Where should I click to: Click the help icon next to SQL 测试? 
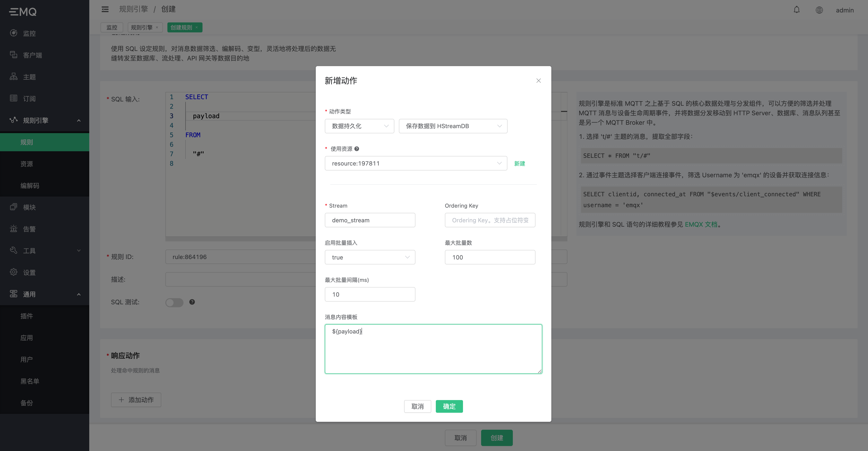tap(192, 302)
